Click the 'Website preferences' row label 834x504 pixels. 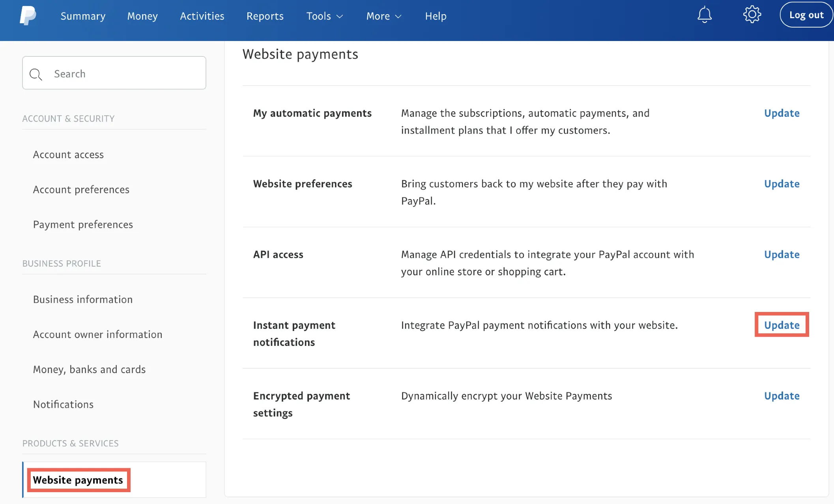(x=303, y=184)
